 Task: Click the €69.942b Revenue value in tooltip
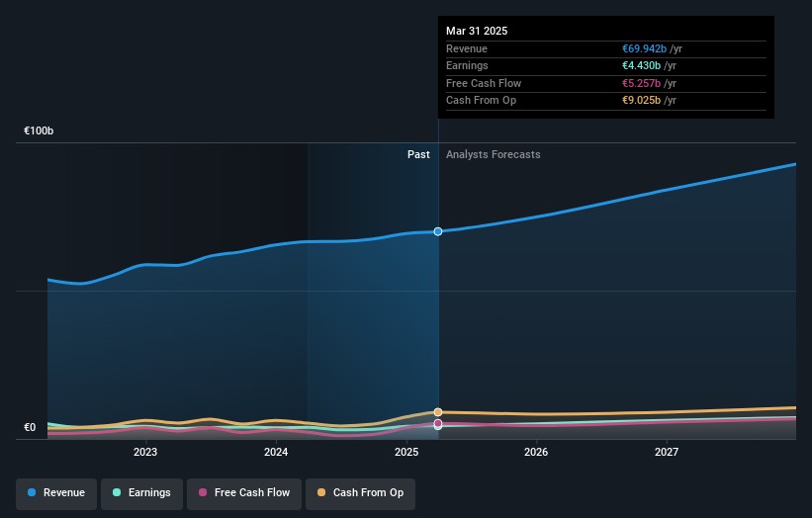coord(638,48)
